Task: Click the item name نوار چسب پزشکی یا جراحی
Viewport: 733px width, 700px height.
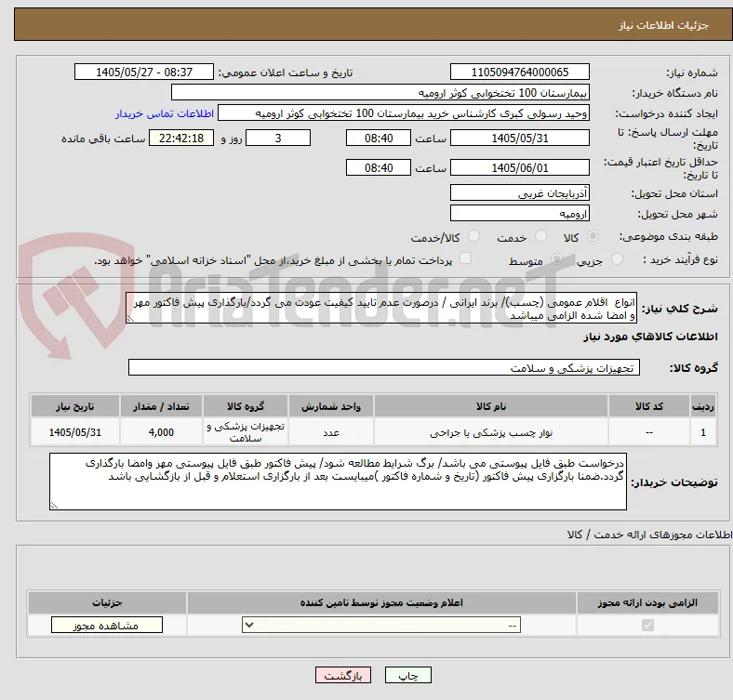Action: (x=491, y=433)
